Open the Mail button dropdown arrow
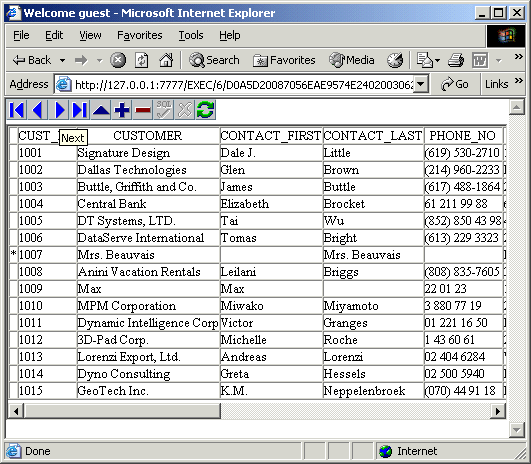531x464 pixels. pos(437,61)
